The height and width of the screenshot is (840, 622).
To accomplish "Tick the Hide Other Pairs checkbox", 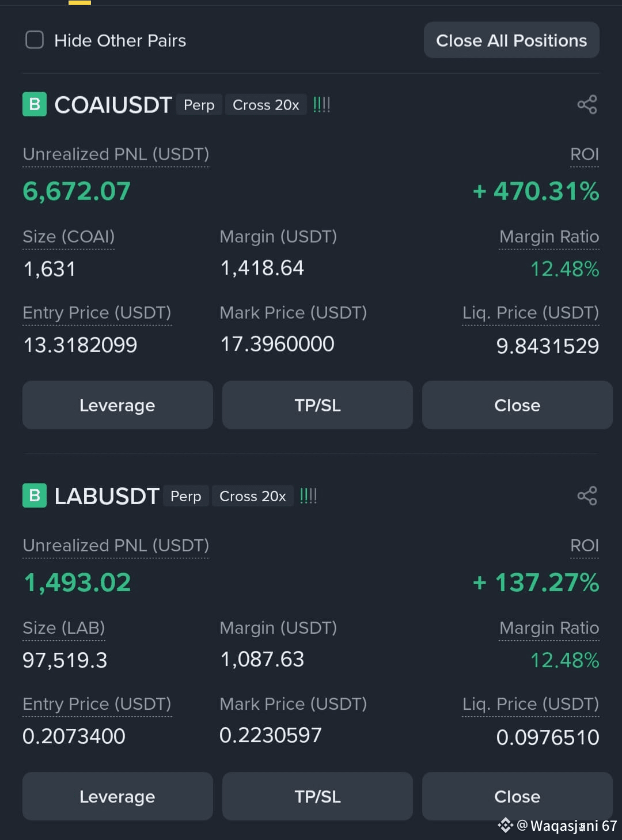I will pyautogui.click(x=35, y=40).
